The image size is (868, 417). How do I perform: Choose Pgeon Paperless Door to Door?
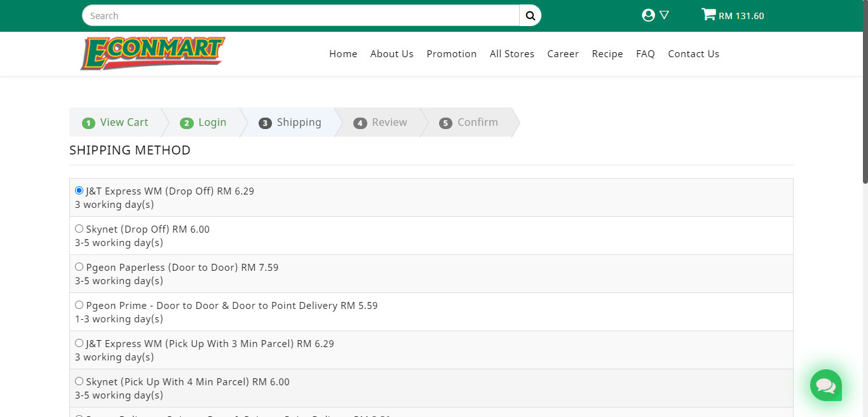pyautogui.click(x=79, y=267)
